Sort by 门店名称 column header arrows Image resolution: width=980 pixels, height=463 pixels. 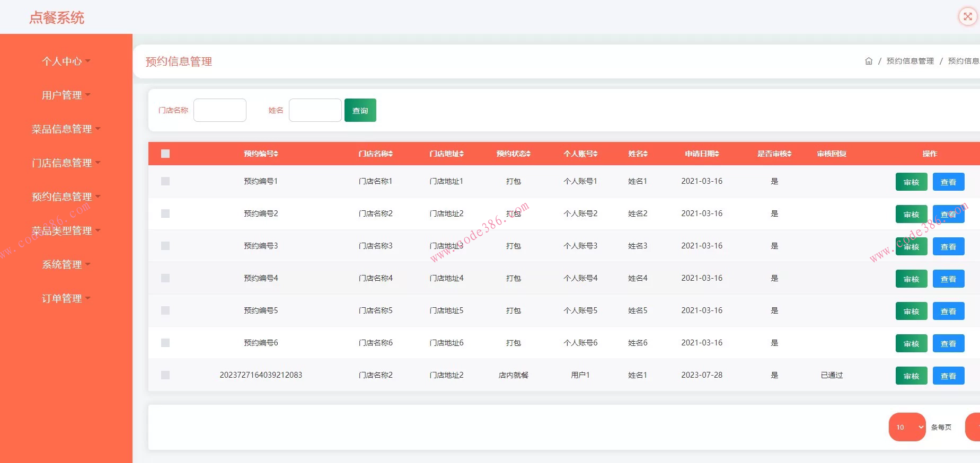(391, 154)
